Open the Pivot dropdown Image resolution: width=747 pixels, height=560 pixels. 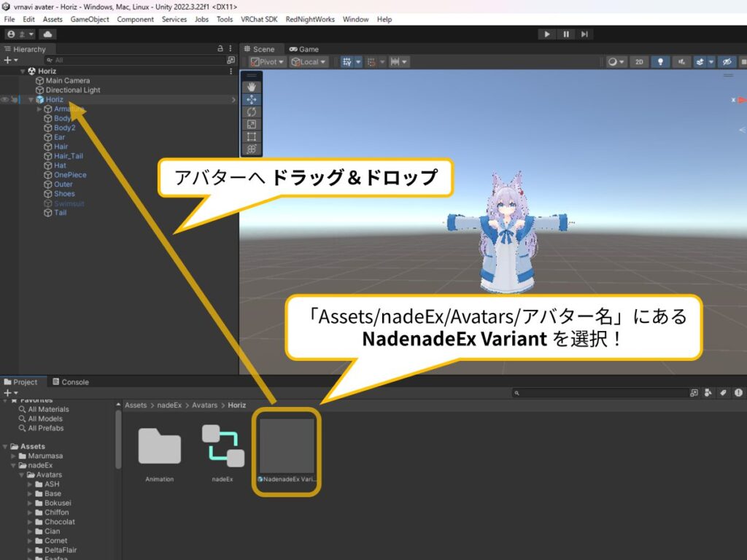[x=268, y=62]
